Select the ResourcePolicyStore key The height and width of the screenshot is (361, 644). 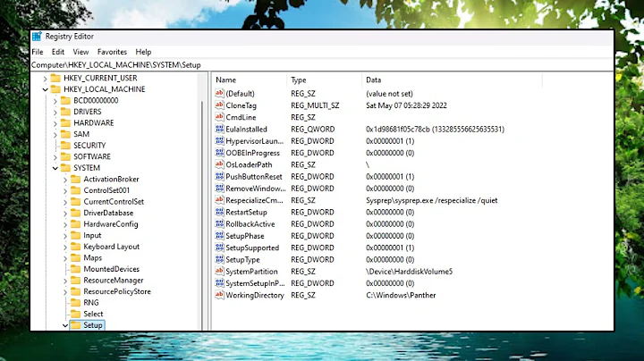point(117,291)
